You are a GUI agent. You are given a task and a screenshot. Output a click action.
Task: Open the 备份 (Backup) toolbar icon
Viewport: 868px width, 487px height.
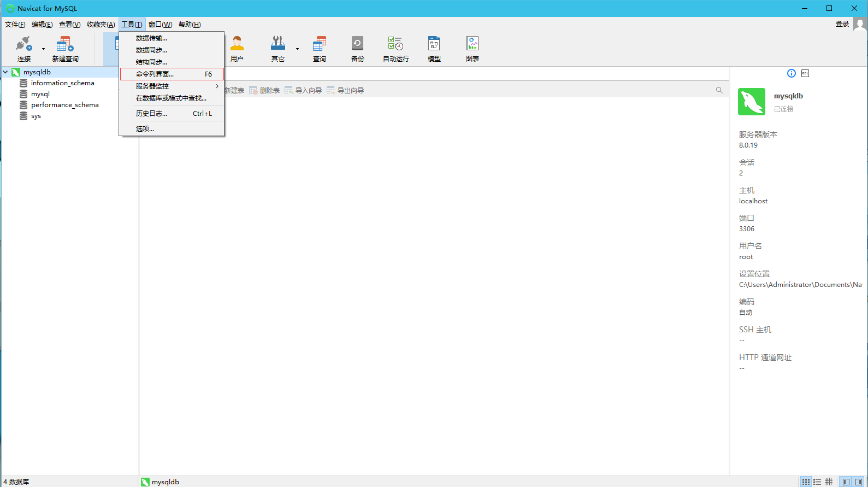click(358, 44)
